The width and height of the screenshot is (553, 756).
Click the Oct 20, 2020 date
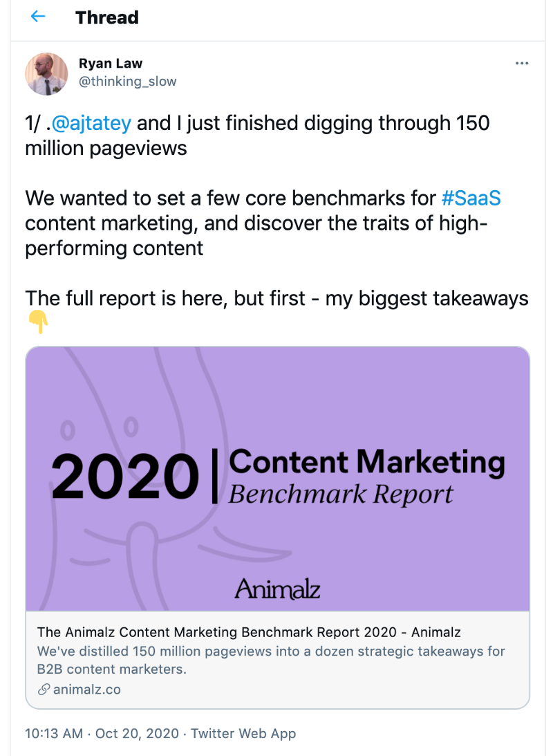[x=137, y=733]
